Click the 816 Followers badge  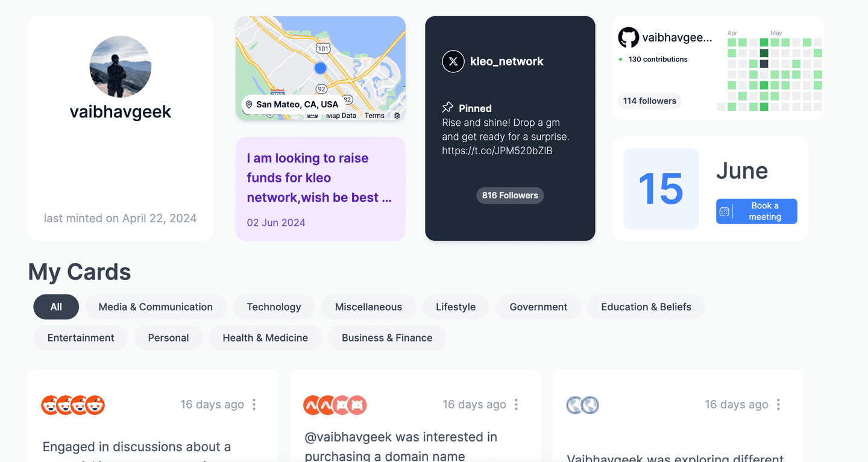[x=510, y=195]
